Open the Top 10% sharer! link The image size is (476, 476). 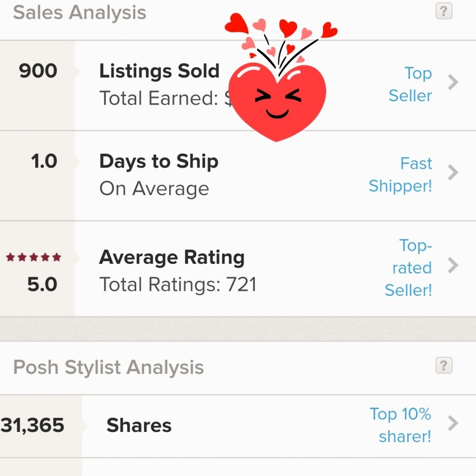pyautogui.click(x=401, y=425)
